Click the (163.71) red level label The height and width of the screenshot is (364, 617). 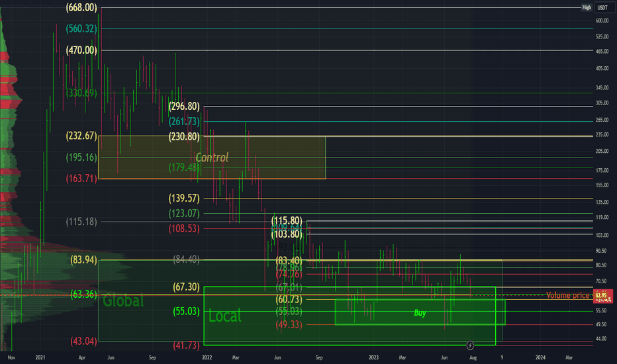click(81, 178)
